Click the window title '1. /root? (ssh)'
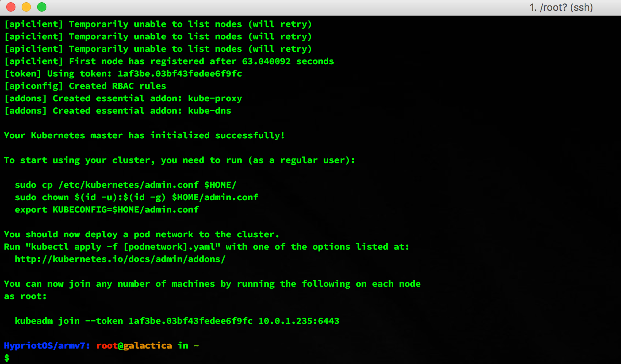621x364 pixels. tap(561, 7)
